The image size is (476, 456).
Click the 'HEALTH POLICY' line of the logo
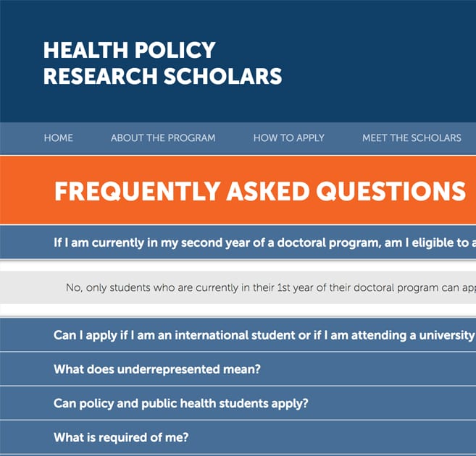click(129, 50)
